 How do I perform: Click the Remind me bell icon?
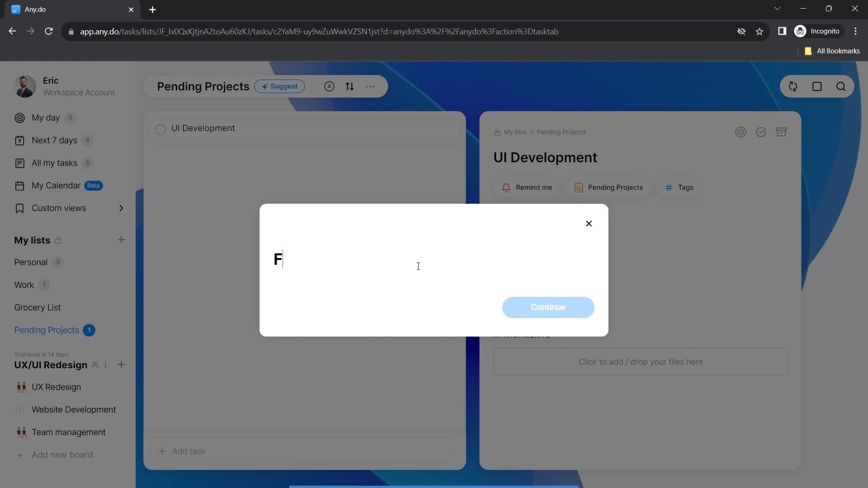coord(505,187)
